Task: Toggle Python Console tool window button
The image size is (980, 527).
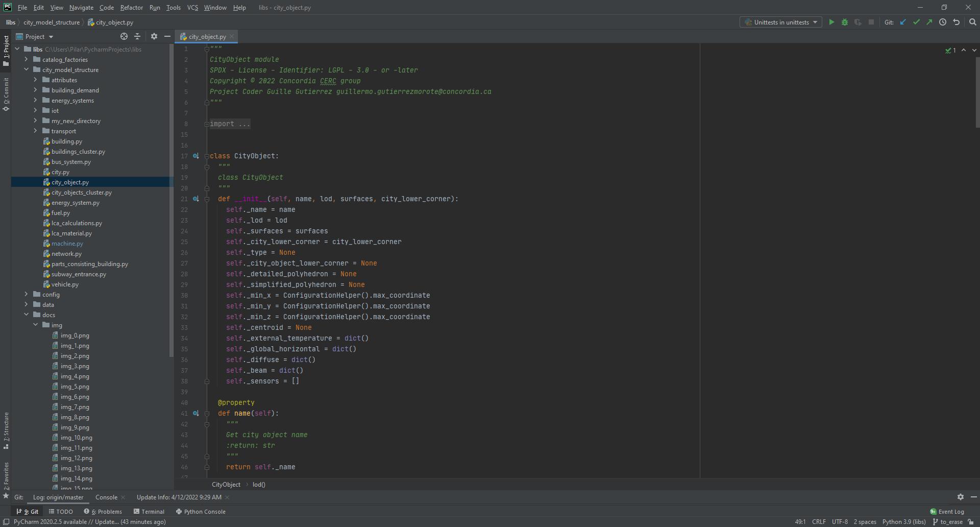Action: (201, 511)
